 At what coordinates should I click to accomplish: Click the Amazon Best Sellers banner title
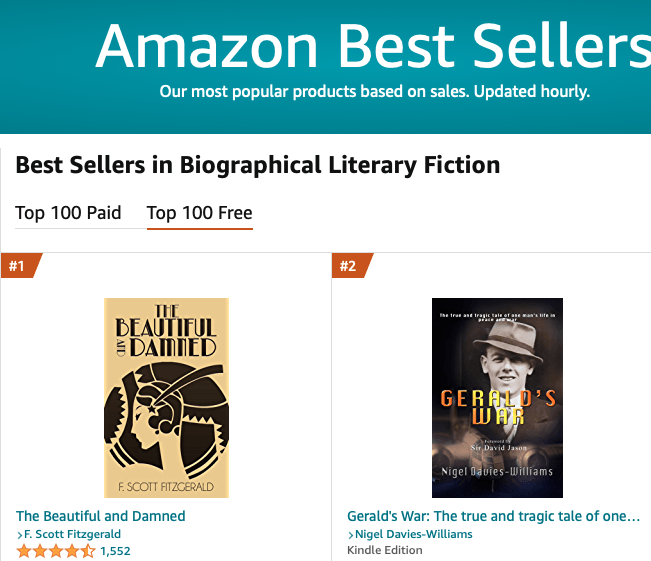[x=373, y=46]
